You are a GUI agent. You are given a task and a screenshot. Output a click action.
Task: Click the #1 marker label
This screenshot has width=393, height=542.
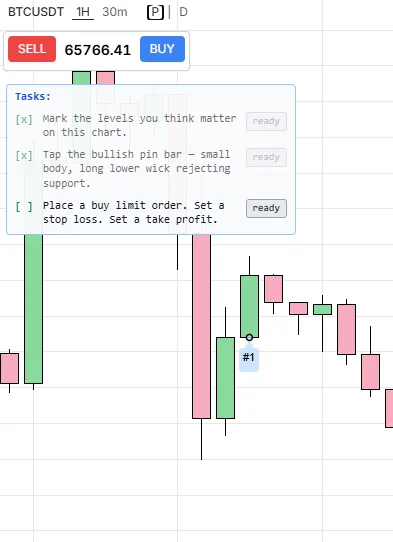click(x=249, y=358)
